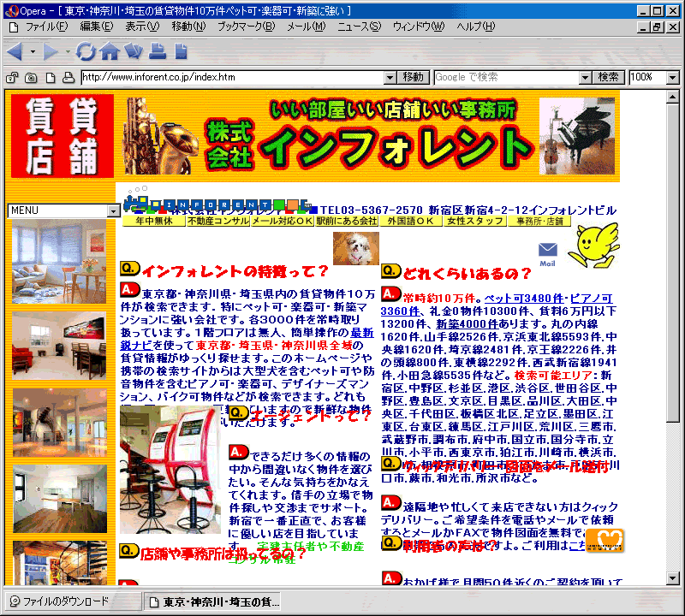Click the A icon before 東京都・神奈川県
This screenshot has width=685, height=616.
(x=130, y=290)
